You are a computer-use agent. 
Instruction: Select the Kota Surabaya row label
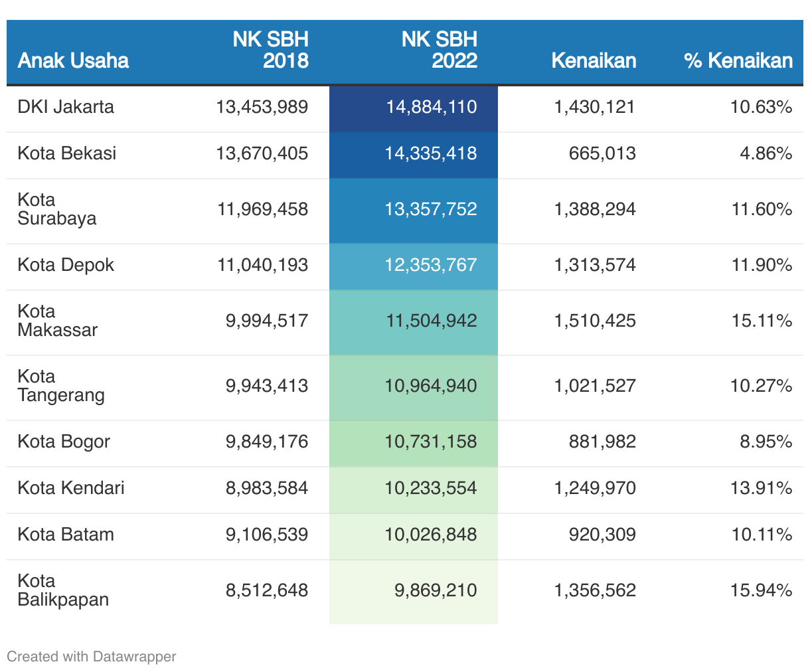57,209
